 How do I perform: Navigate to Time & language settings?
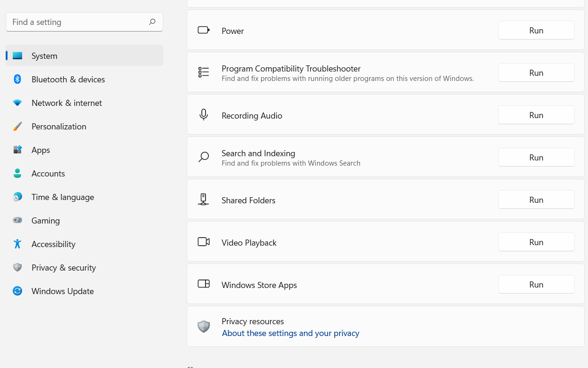click(x=63, y=197)
